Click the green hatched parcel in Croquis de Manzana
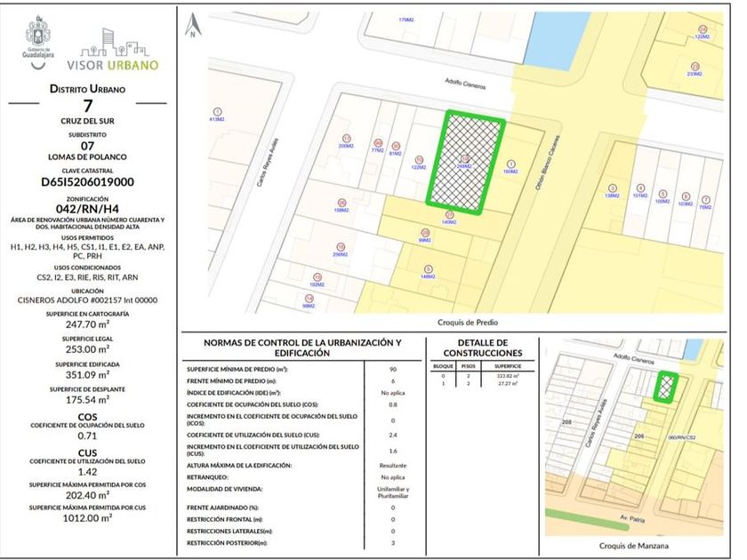This screenshot has width=747, height=560. point(666,387)
